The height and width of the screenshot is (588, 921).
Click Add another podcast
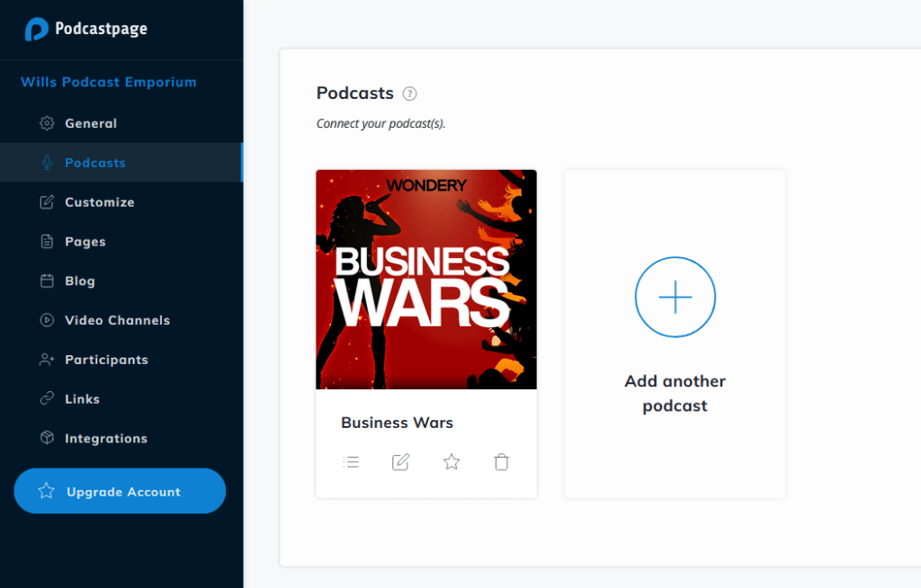[675, 393]
